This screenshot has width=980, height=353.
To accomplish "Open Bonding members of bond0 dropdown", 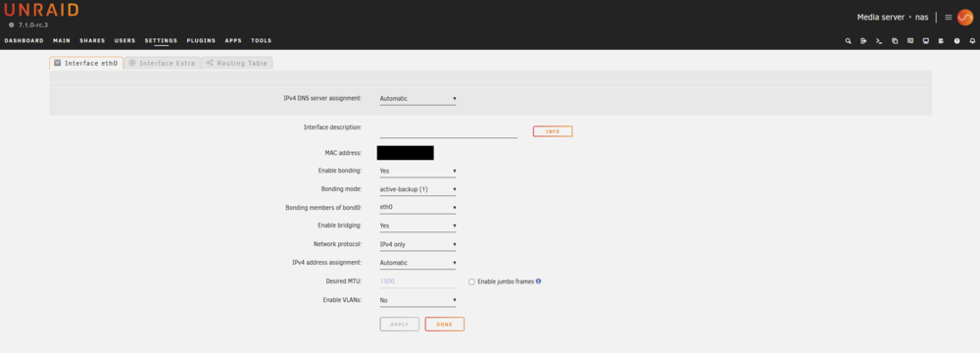I will click(417, 207).
